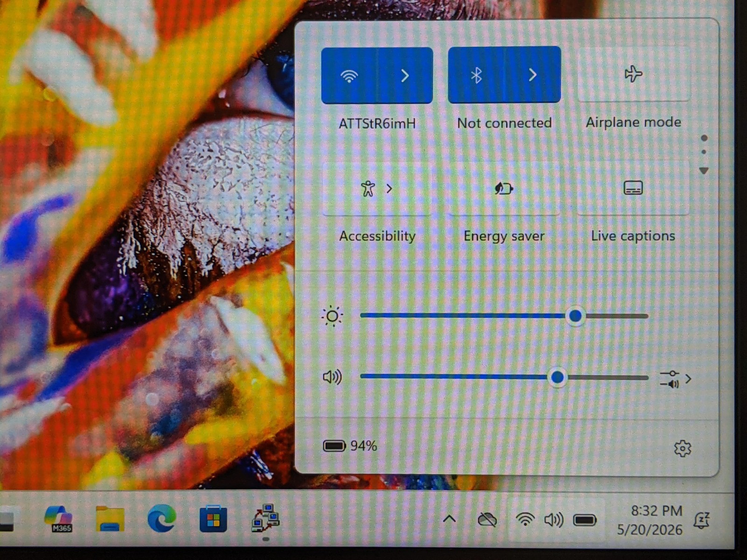747x560 pixels.
Task: Click the Live captions label
Action: click(x=633, y=236)
